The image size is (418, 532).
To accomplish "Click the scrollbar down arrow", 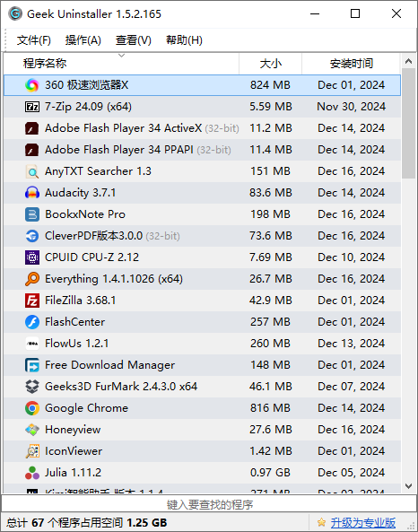I will click(408, 486).
